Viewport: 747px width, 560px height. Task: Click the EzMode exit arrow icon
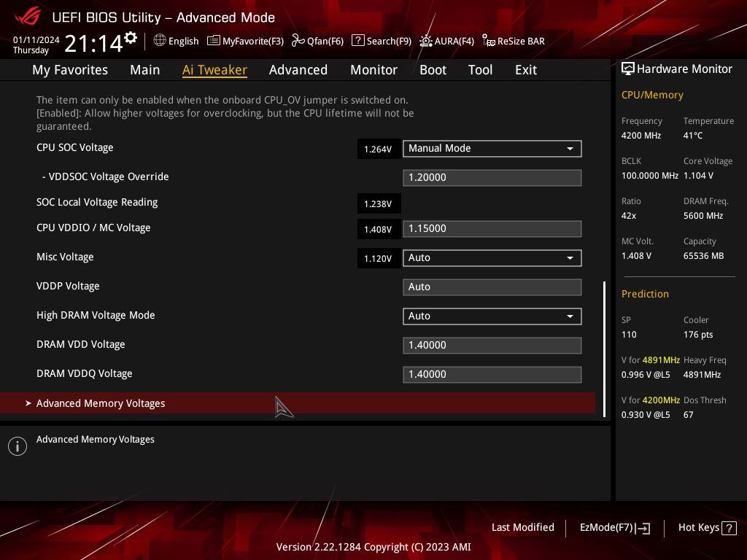pos(643,528)
